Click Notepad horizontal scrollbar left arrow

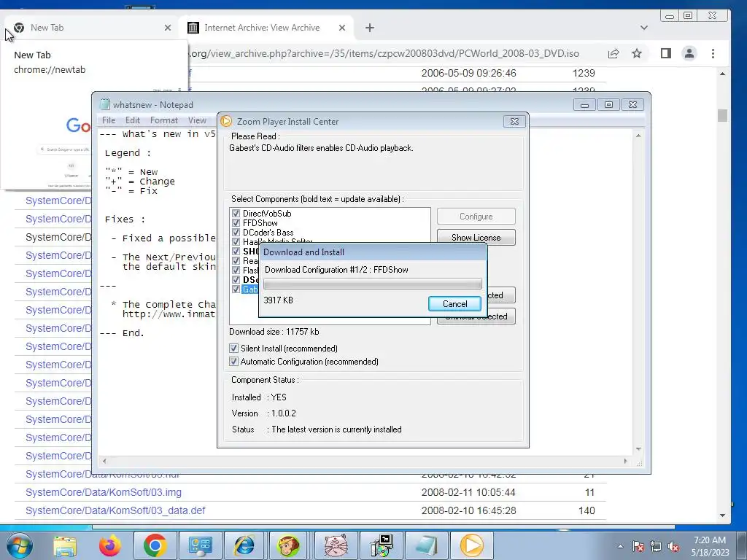pyautogui.click(x=104, y=461)
